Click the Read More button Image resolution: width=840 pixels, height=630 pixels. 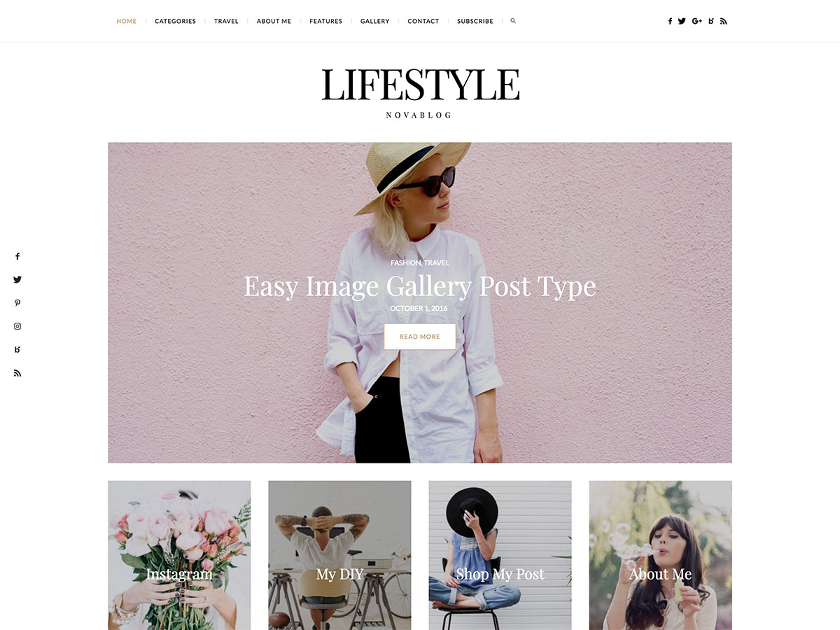(420, 337)
